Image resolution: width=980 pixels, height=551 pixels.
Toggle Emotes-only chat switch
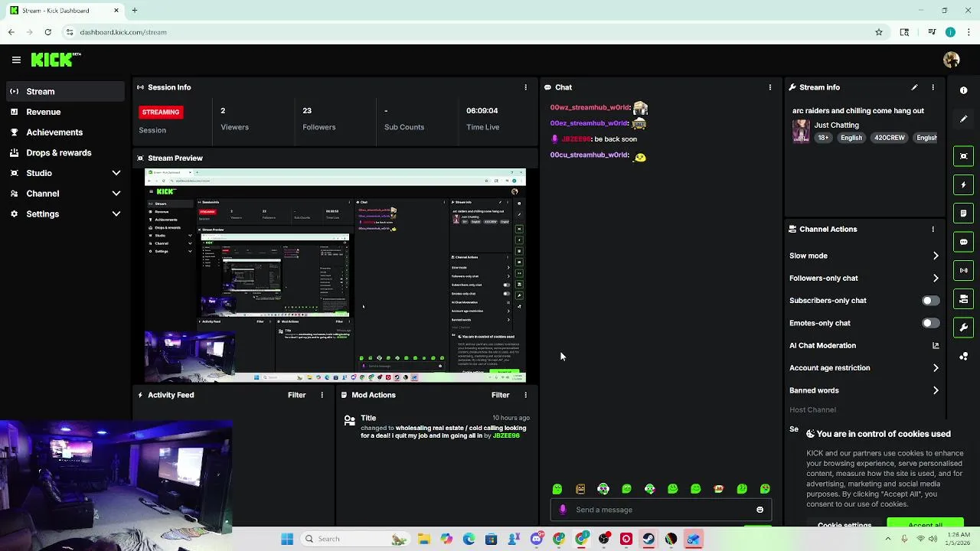(x=930, y=323)
